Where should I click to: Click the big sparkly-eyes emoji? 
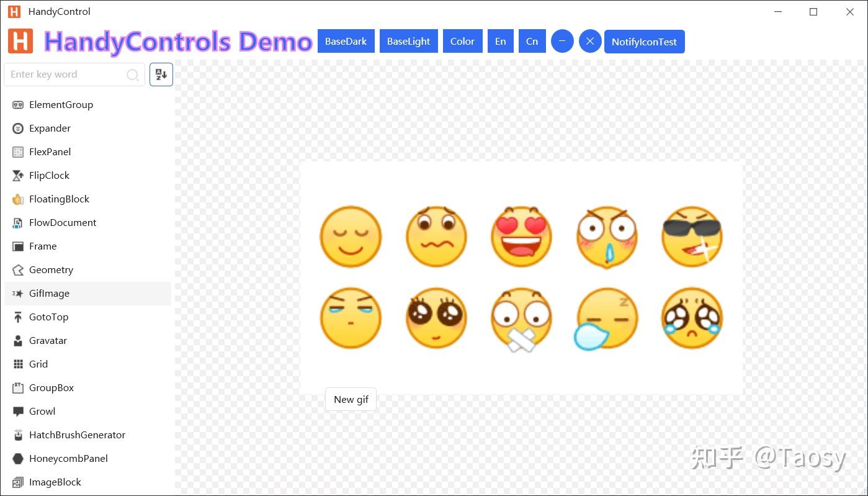[x=436, y=318]
